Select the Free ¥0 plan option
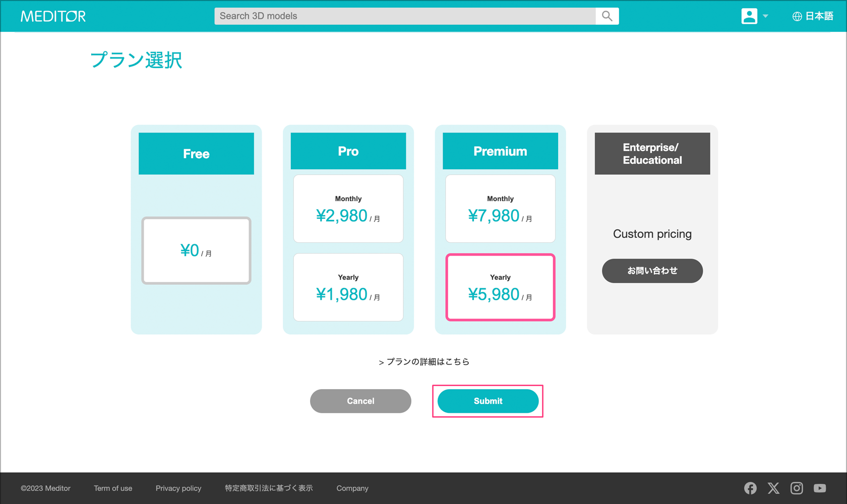Viewport: 847px width, 504px height. pos(196,250)
